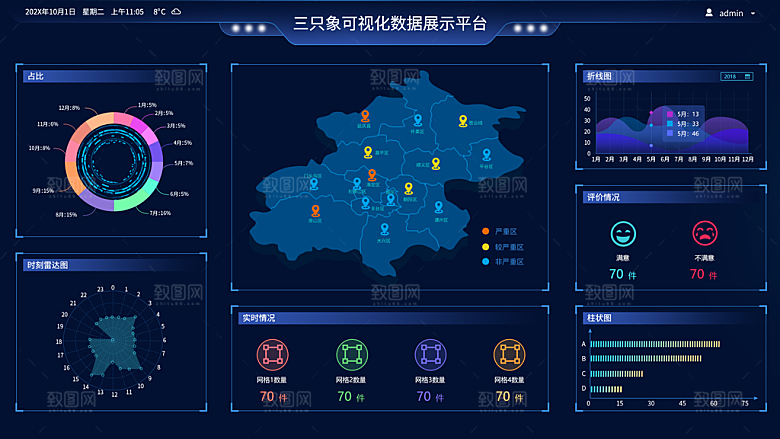Click the orange pin on 海淀区
Viewport: 780px width, 439px height.
click(372, 175)
